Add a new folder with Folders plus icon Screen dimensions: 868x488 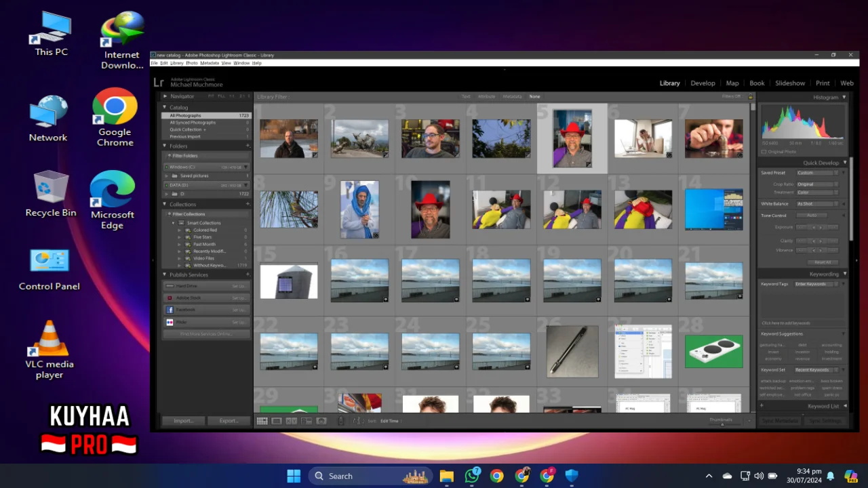[x=248, y=146]
